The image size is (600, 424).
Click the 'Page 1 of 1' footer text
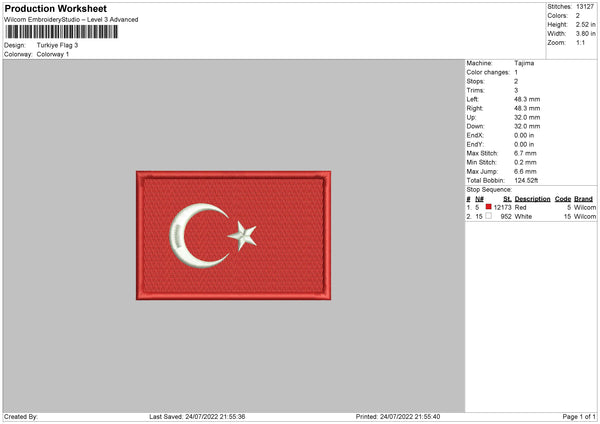(579, 417)
